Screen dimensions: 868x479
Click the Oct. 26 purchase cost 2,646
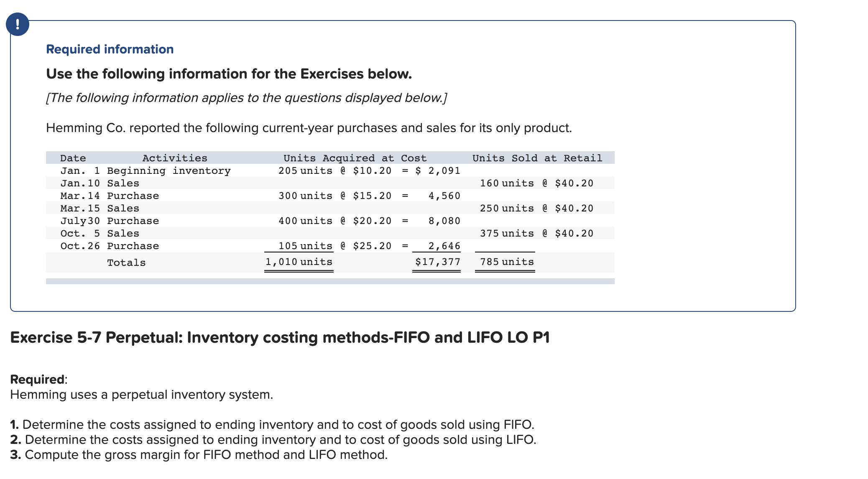pos(444,246)
